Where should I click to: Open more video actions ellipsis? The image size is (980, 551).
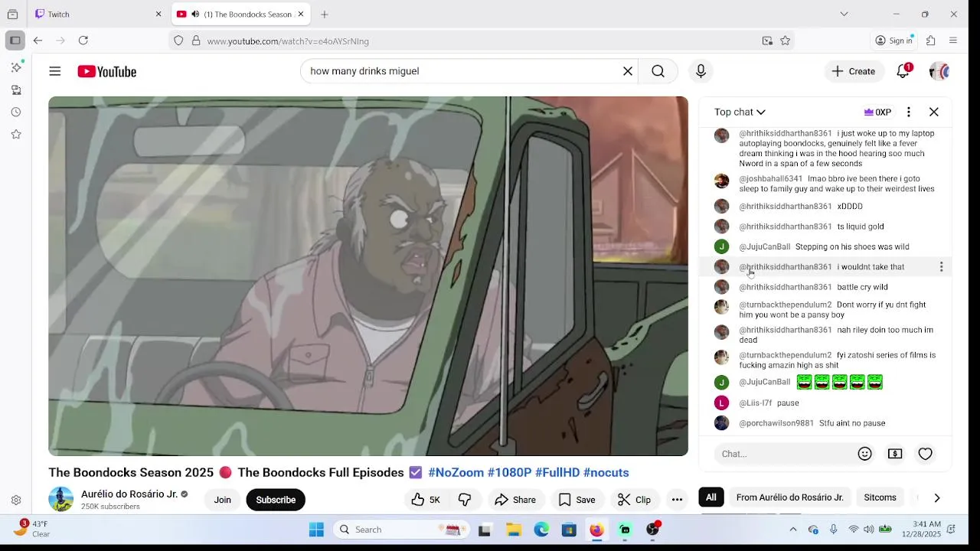click(677, 500)
